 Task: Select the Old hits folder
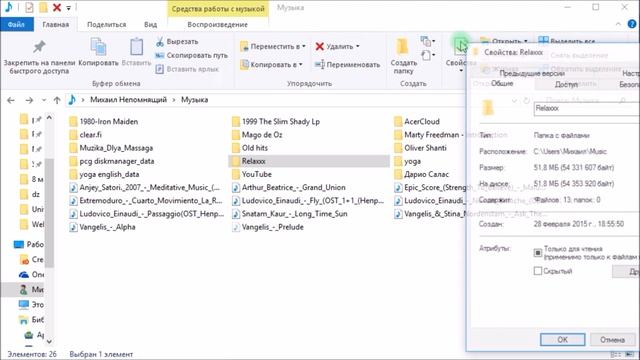pyautogui.click(x=249, y=148)
